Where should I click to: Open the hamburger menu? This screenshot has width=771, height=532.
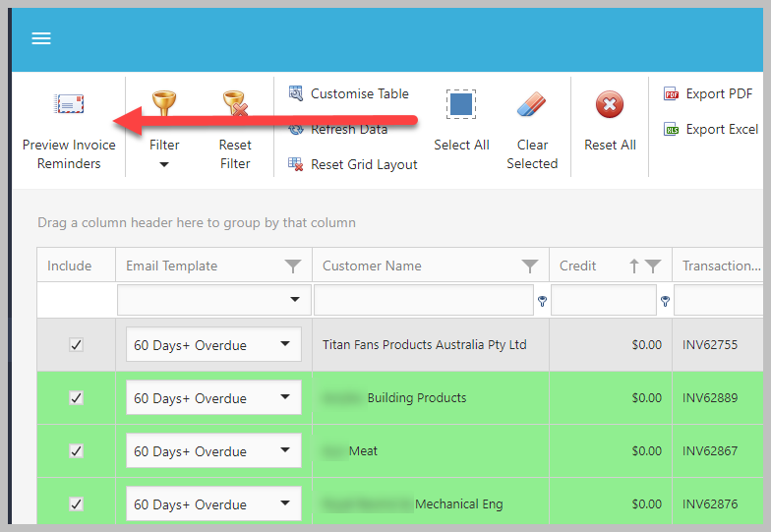41,38
